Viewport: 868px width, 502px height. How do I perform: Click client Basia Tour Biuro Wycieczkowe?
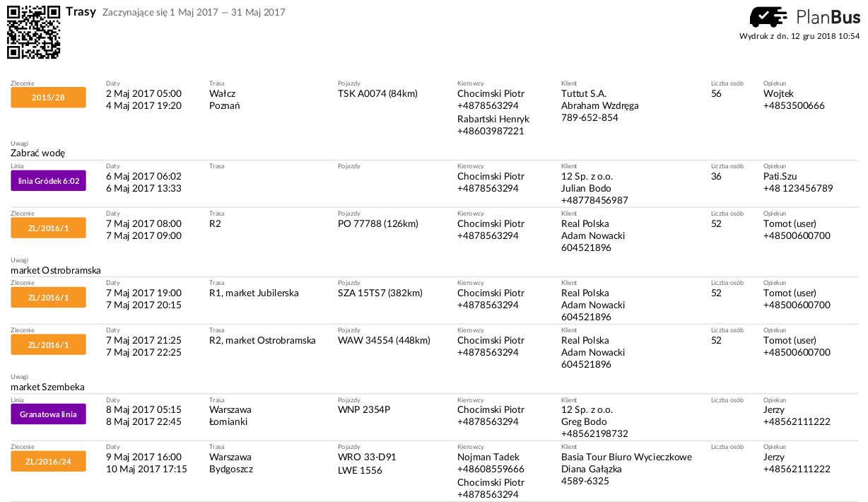(626, 457)
